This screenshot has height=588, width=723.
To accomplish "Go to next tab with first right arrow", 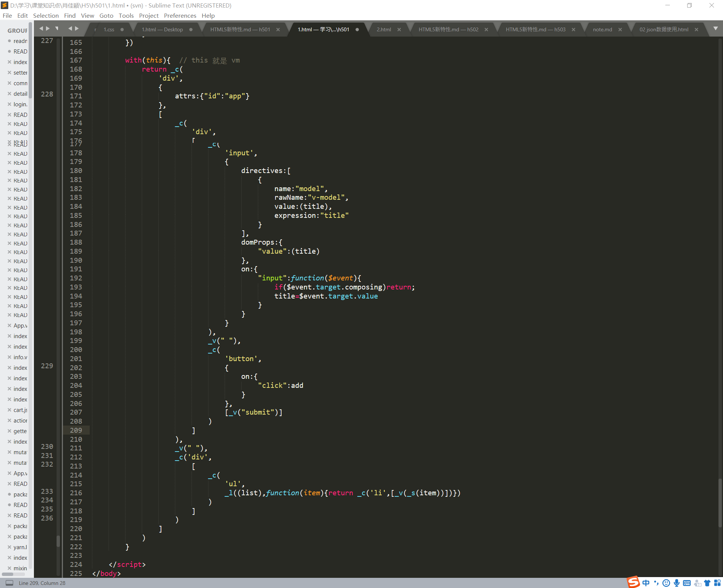I will click(48, 28).
